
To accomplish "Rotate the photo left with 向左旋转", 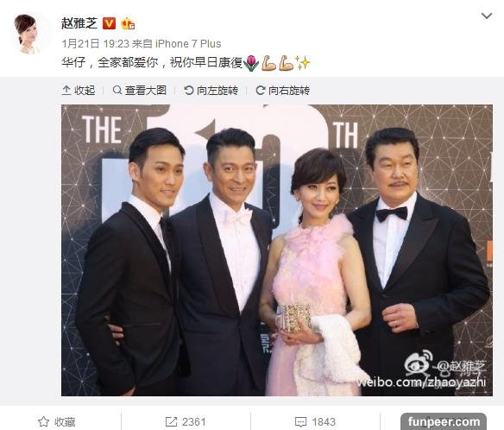I will [x=211, y=91].
